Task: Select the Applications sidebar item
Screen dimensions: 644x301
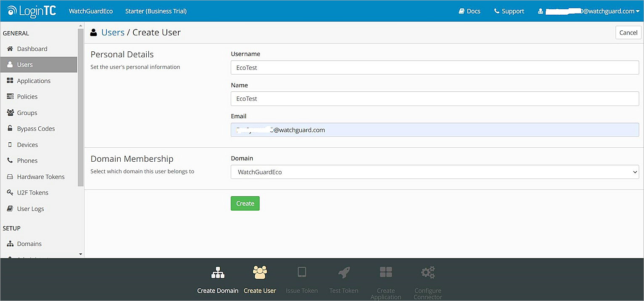Action: click(x=34, y=80)
